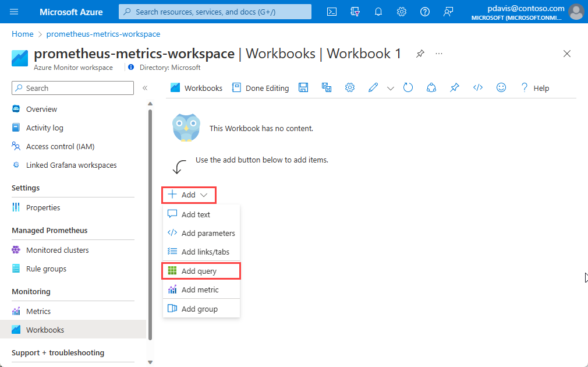Expand the chevron next to pencil icon
Viewport: 588px width, 367px height.
click(x=391, y=89)
